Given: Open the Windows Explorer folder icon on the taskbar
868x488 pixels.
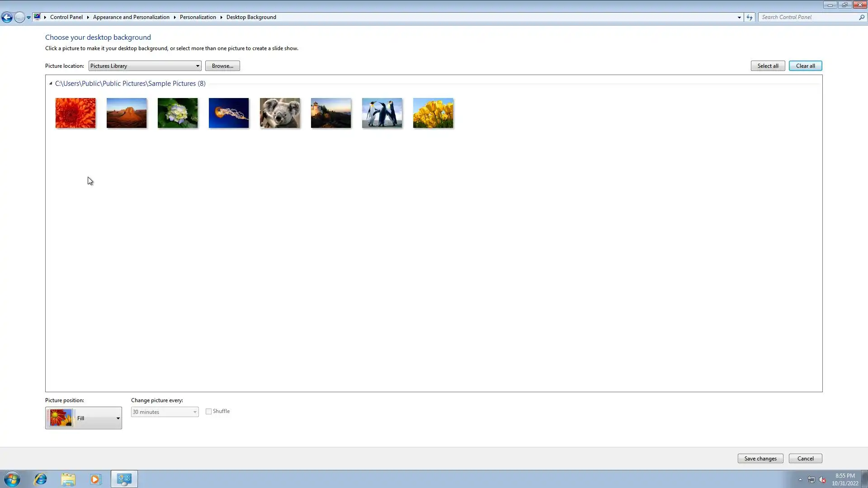Looking at the screenshot, I should 68,479.
